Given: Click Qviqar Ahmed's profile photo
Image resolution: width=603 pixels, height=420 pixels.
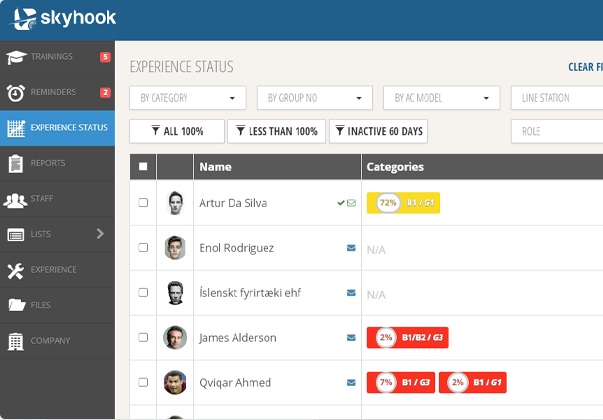Looking at the screenshot, I should tap(175, 383).
